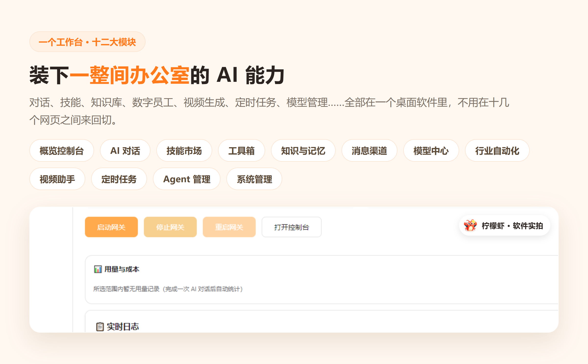The image size is (588, 364).
Task: Open the 知识与记忆 tab
Action: 303,151
